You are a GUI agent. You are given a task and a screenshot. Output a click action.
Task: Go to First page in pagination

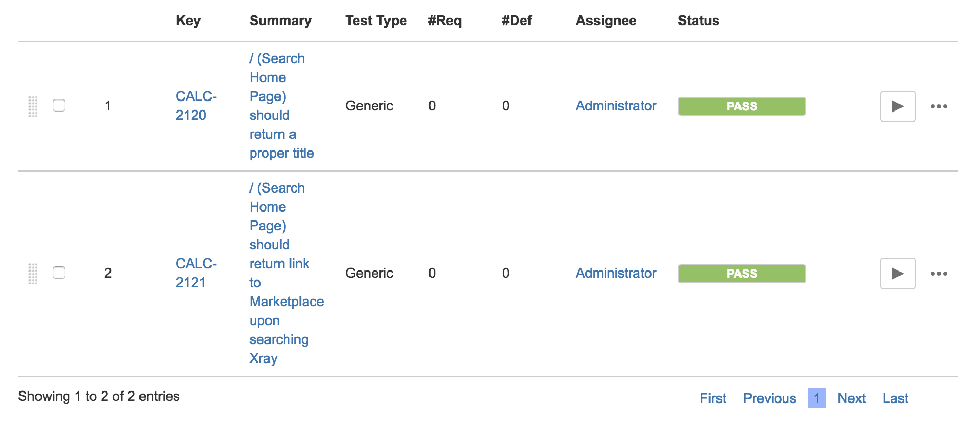(x=713, y=398)
